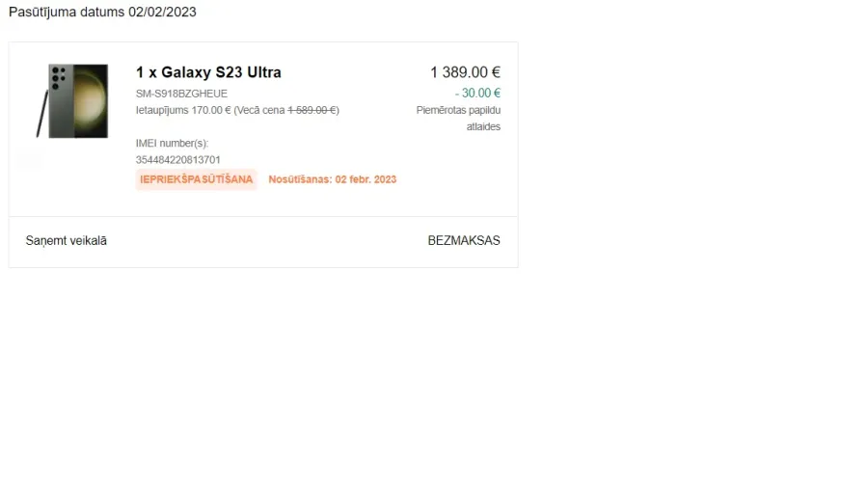Image resolution: width=868 pixels, height=488 pixels.
Task: Open the '1 x Galaxy S23 Ultra' product title
Action: [208, 72]
